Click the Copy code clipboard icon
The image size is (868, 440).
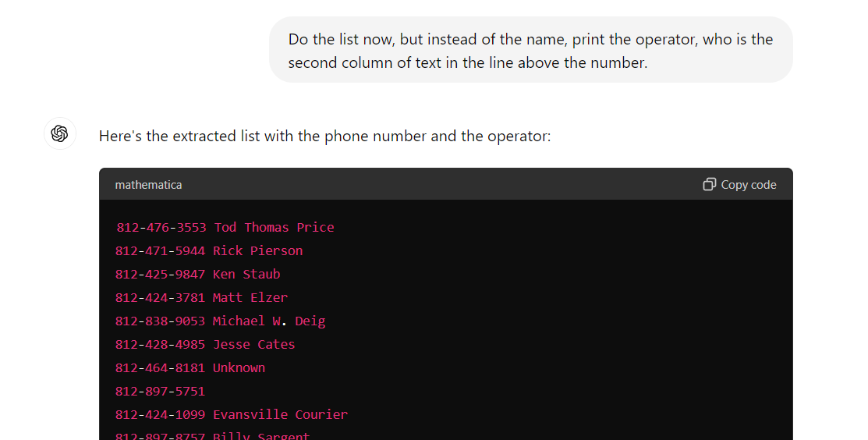(x=709, y=185)
